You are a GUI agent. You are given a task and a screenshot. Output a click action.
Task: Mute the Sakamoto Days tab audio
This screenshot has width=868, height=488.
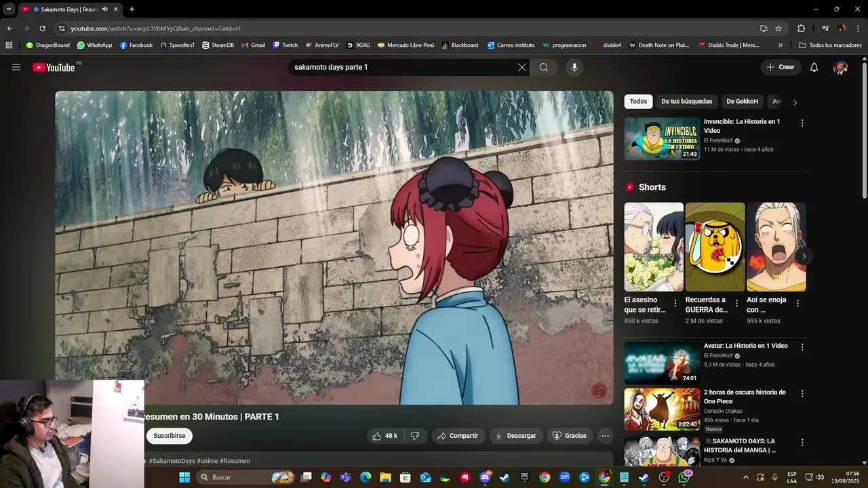coord(104,9)
